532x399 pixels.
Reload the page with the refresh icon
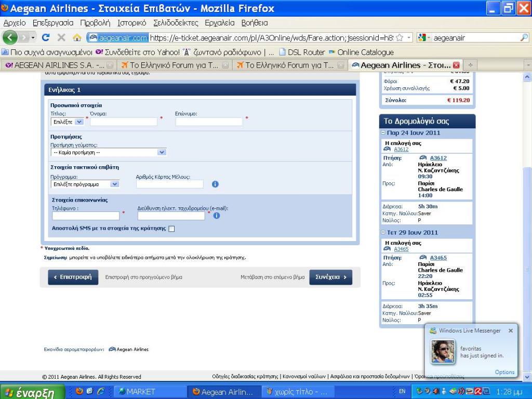pos(46,37)
